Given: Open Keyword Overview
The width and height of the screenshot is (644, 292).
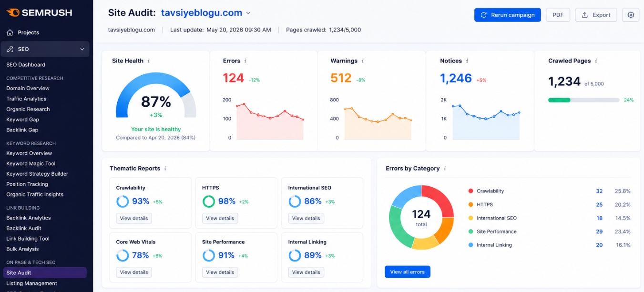Looking at the screenshot, I should pyautogui.click(x=29, y=153).
